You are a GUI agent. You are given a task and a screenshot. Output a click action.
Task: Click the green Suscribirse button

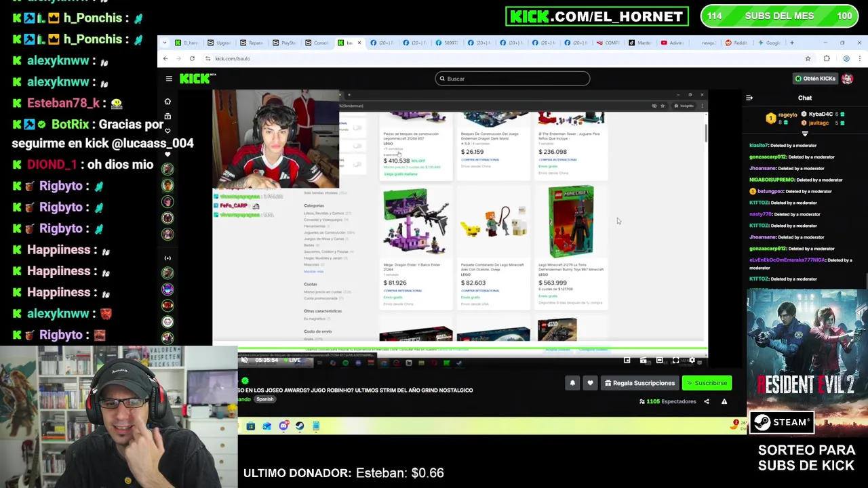pyautogui.click(x=707, y=383)
